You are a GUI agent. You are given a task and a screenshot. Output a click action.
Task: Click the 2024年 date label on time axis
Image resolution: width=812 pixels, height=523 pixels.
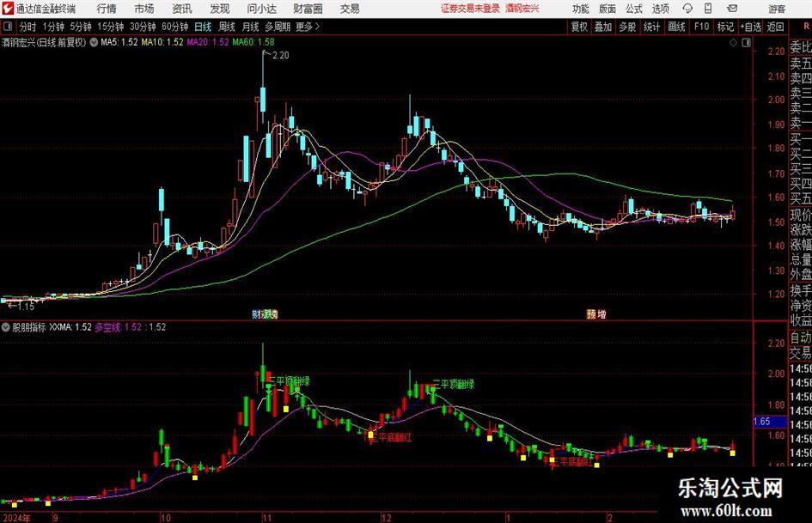click(x=16, y=518)
